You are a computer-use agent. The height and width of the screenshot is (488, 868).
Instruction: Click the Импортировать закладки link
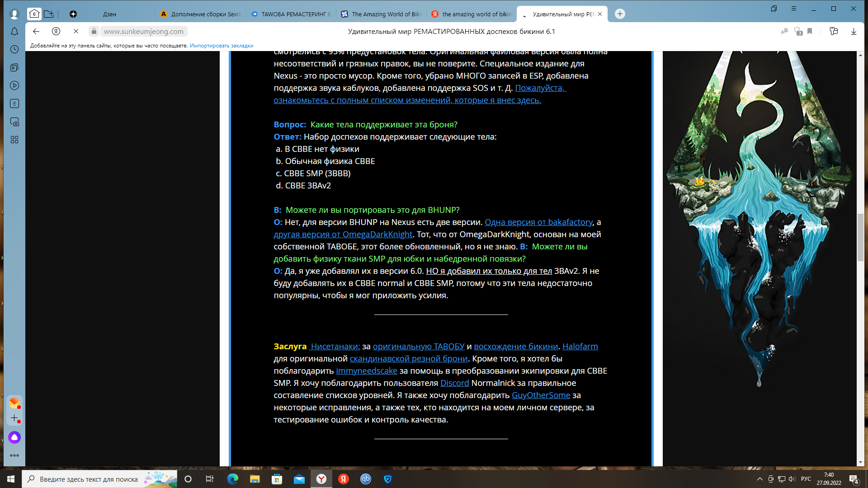221,46
